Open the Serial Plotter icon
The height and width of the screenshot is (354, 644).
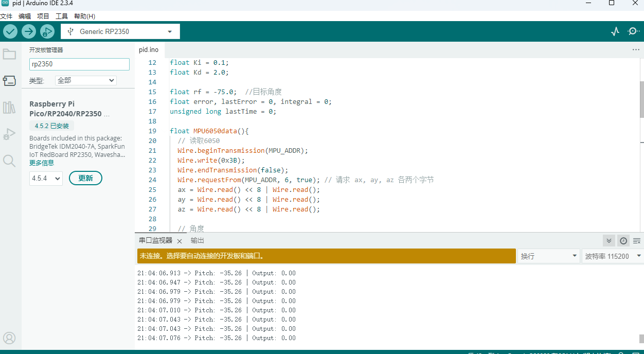615,31
